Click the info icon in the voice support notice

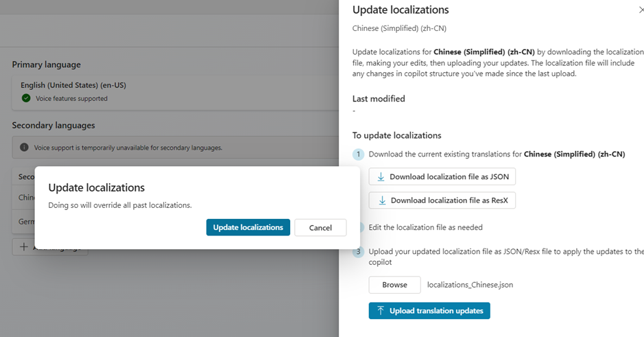point(25,148)
